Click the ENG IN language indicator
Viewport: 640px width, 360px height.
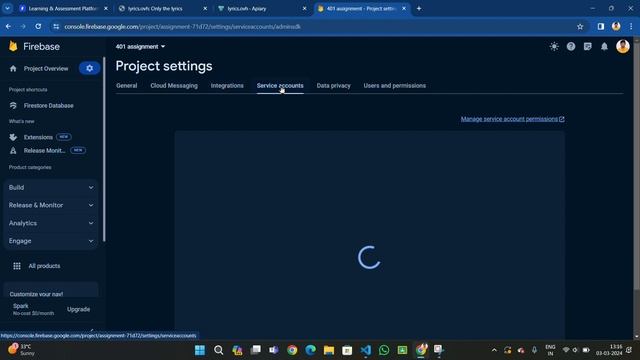coord(550,350)
